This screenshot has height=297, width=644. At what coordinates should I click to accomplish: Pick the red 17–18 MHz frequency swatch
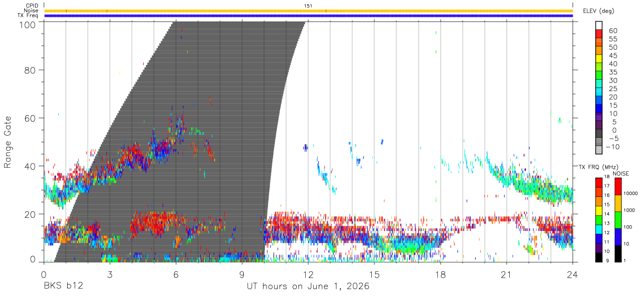[x=598, y=182]
